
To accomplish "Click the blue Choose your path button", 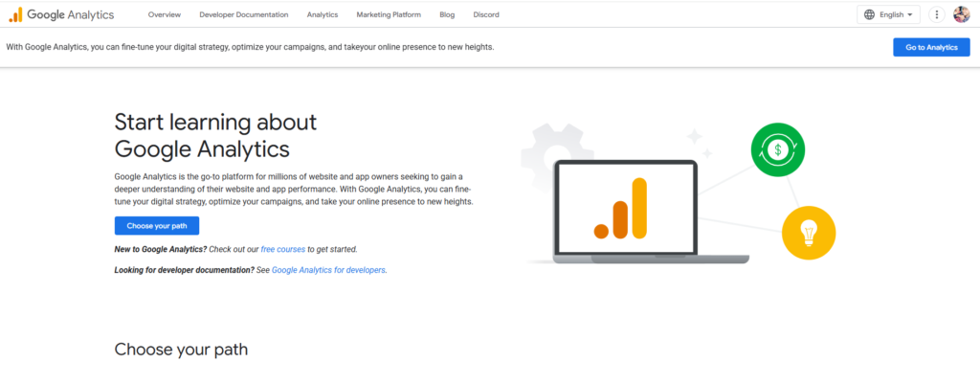I will [157, 226].
